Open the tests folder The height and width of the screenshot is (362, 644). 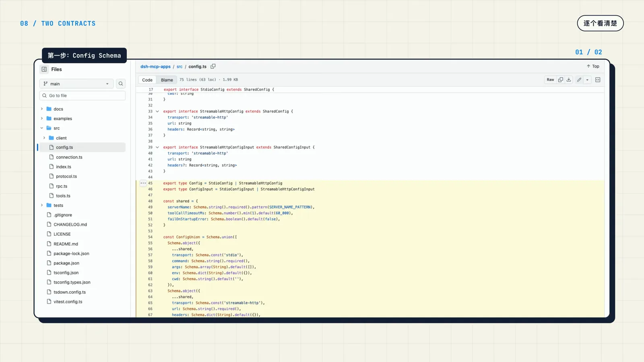58,206
